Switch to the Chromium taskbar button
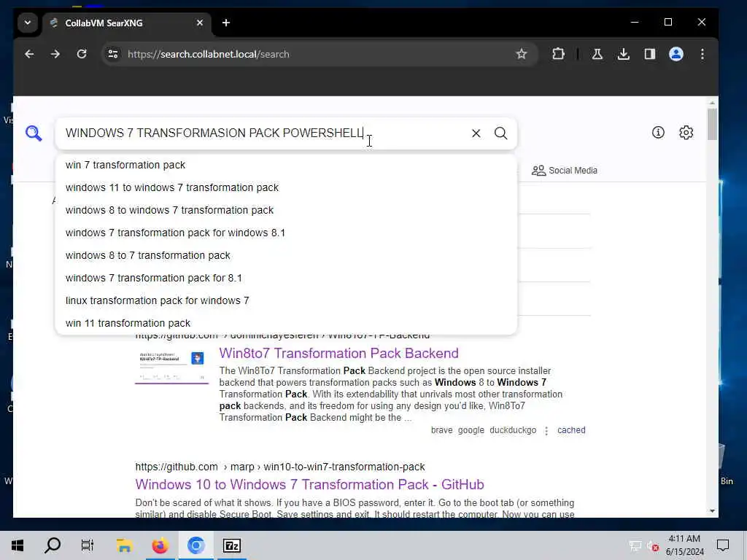 (x=196, y=545)
